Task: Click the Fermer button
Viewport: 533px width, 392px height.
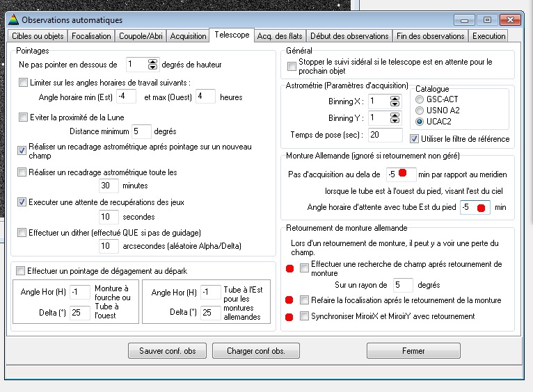Action: 413,350
